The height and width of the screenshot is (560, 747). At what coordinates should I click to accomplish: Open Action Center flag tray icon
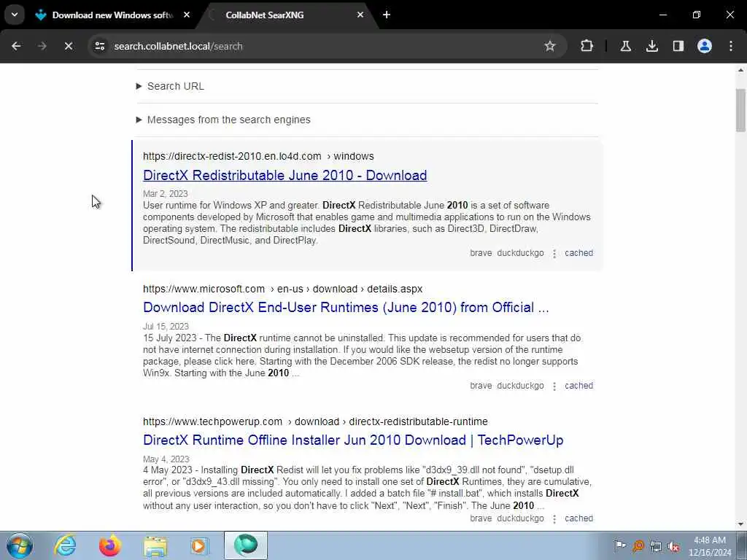pos(620,546)
